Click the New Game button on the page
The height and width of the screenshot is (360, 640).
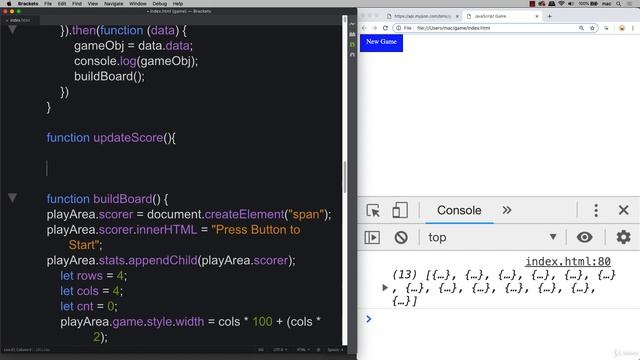pyautogui.click(x=381, y=43)
